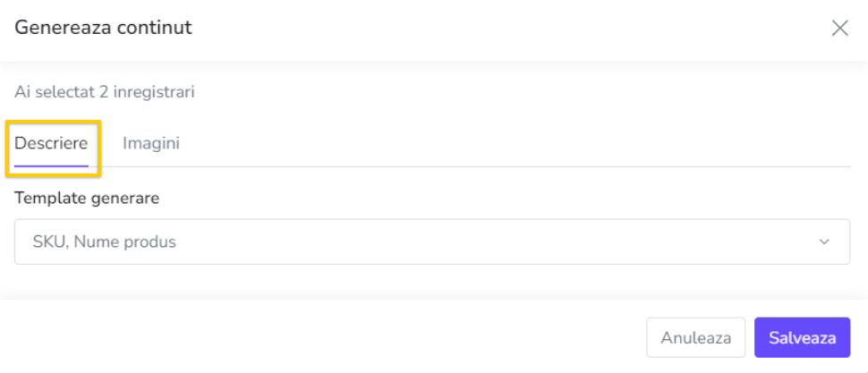This screenshot has width=868, height=373.
Task: Select the Descriere tab
Action: pyautogui.click(x=51, y=143)
